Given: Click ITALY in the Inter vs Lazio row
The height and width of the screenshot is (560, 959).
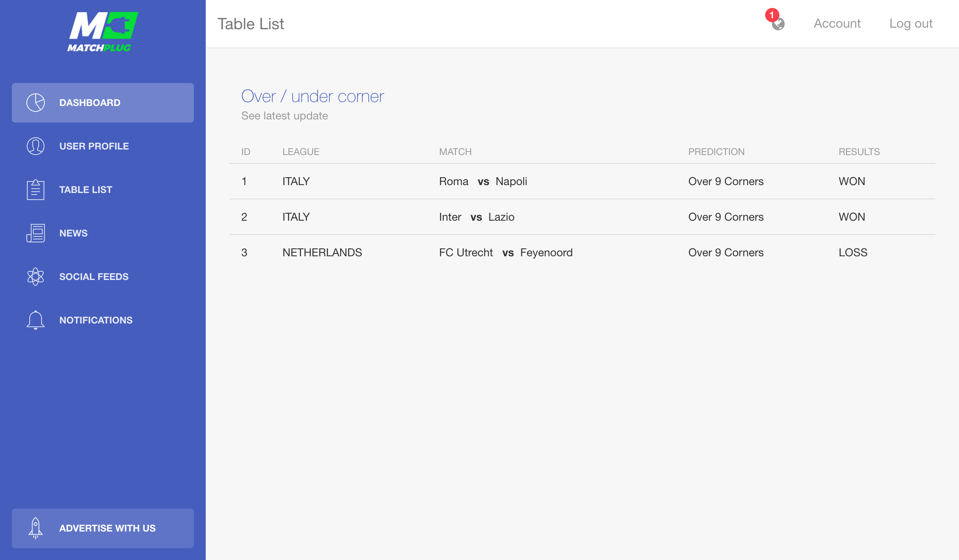Looking at the screenshot, I should click(296, 217).
